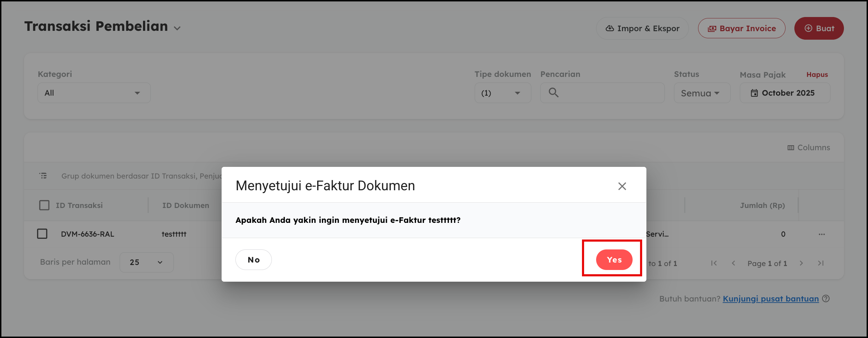Expand the Kategori All dropdown
The height and width of the screenshot is (338, 868).
pos(94,93)
